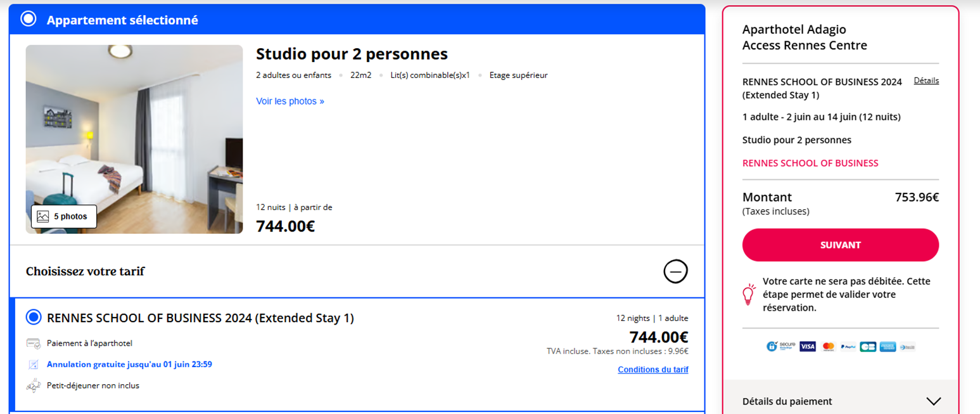
Task: Click the Visa card logo
Action: tap(807, 347)
